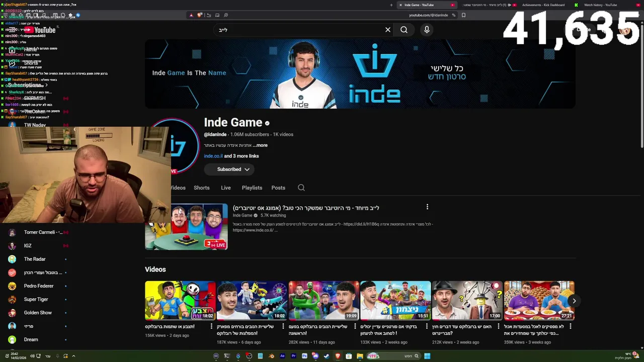
Task: Open Inde Game channel profile picture
Action: pos(185,147)
